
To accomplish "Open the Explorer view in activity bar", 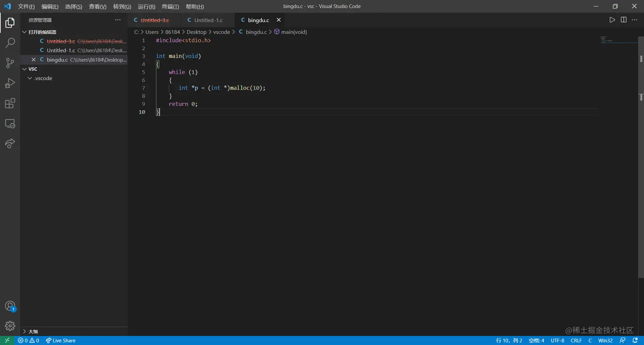I will click(10, 23).
